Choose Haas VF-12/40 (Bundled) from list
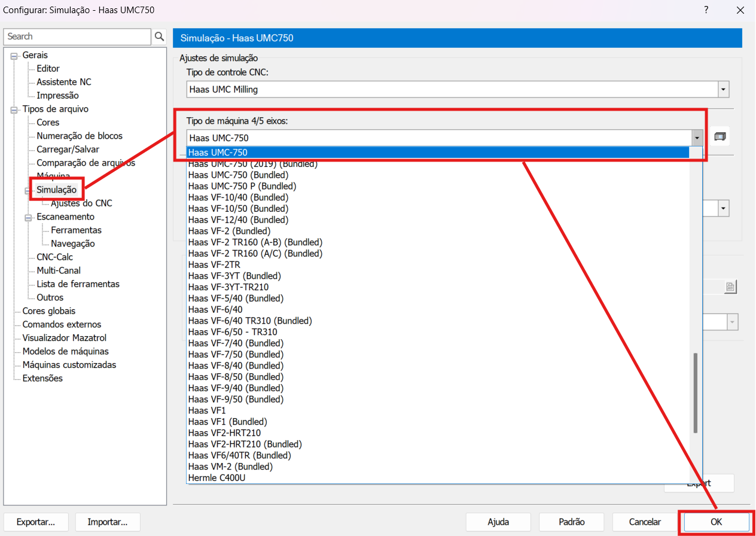Screen dimensions: 756x536 pos(237,220)
